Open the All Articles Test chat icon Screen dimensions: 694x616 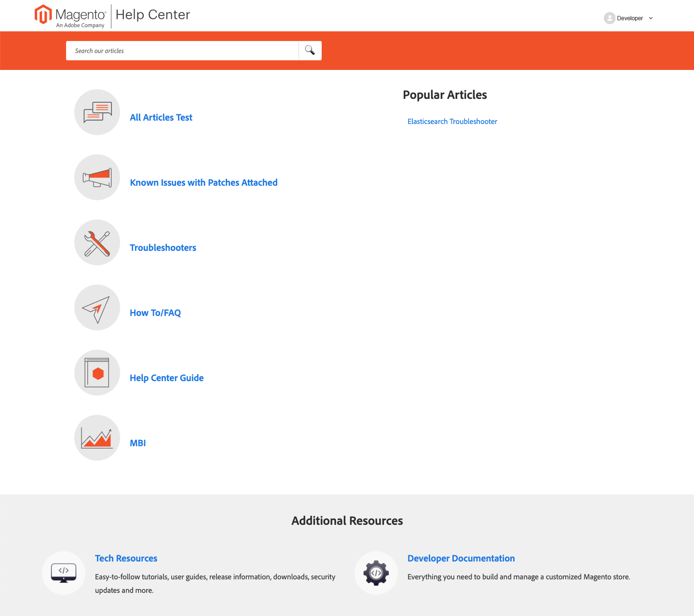tap(97, 112)
